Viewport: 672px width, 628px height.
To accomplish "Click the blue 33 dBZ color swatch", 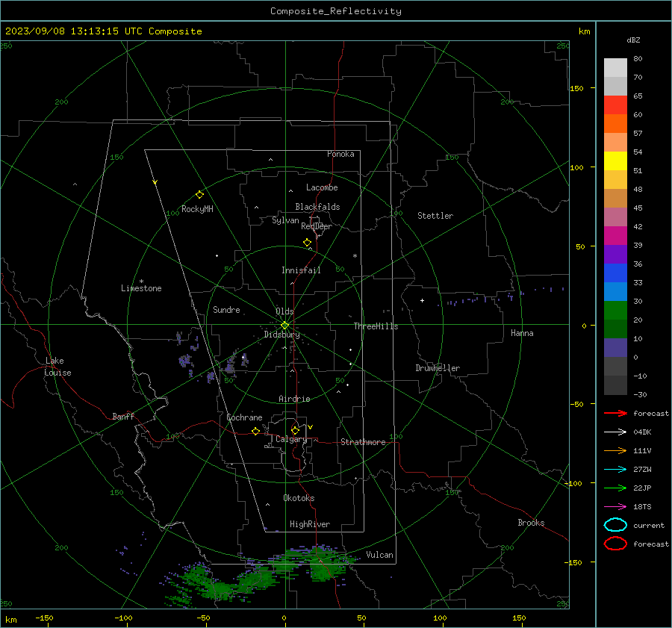I will pyautogui.click(x=615, y=273).
